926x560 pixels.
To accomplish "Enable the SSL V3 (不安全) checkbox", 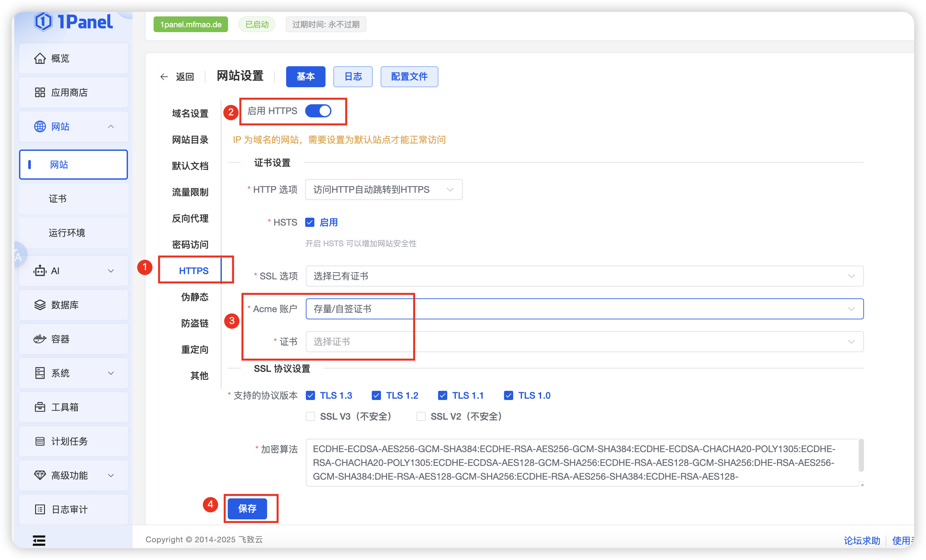I will pyautogui.click(x=310, y=416).
